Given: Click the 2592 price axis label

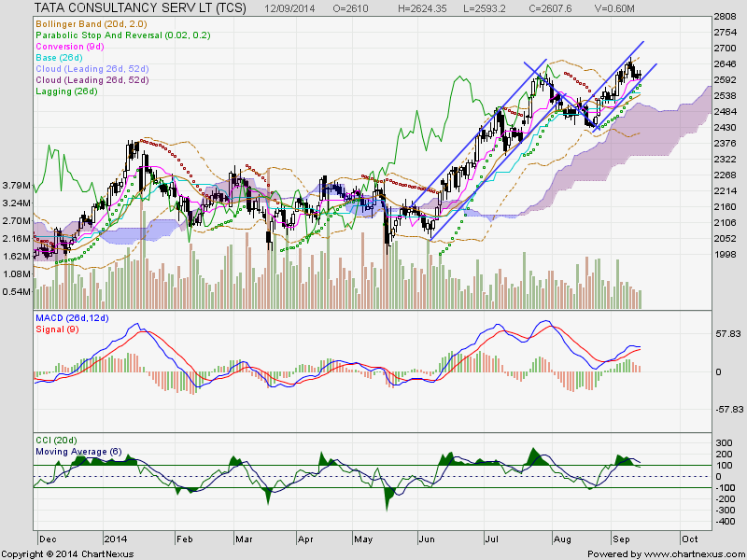Looking at the screenshot, I should 726,80.
